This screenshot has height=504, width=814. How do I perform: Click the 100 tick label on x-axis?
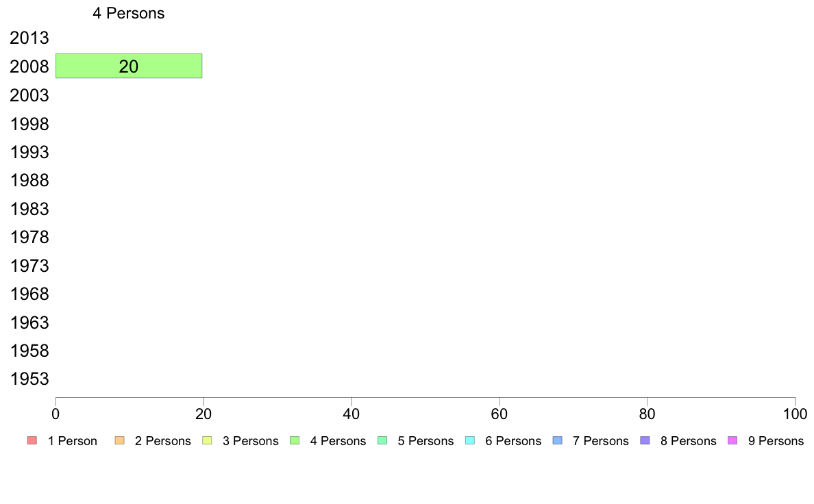point(795,414)
